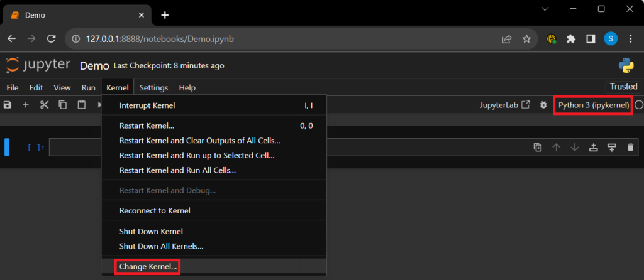Delete the cell with the trash icon
The width and height of the screenshot is (644, 280).
click(631, 148)
